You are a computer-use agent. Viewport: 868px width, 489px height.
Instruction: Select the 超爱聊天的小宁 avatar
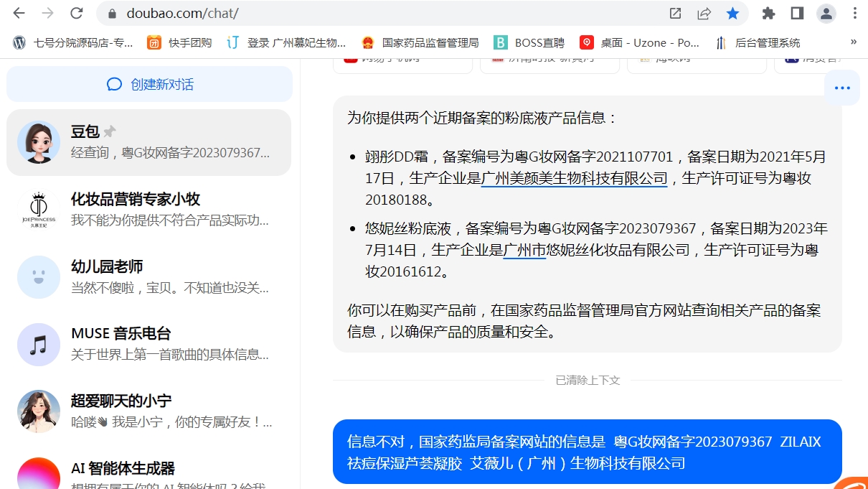pos(39,411)
